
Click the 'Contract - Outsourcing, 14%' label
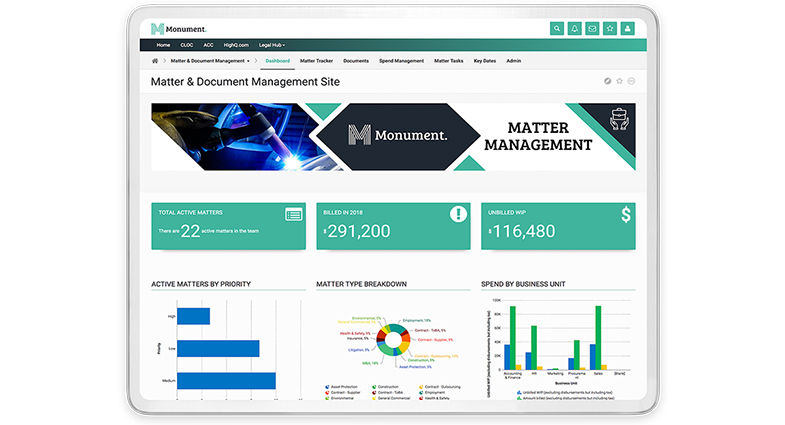coord(436,356)
